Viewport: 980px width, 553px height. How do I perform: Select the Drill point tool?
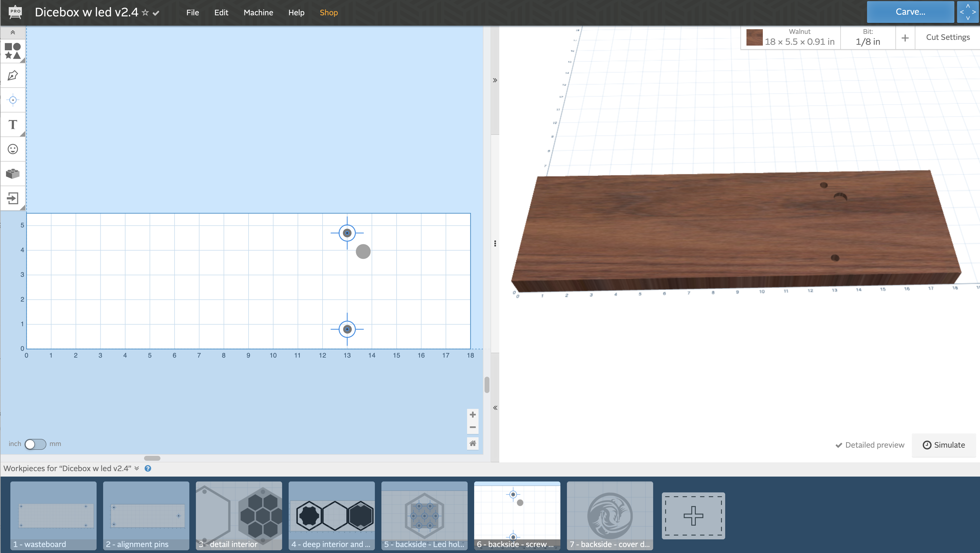point(13,100)
